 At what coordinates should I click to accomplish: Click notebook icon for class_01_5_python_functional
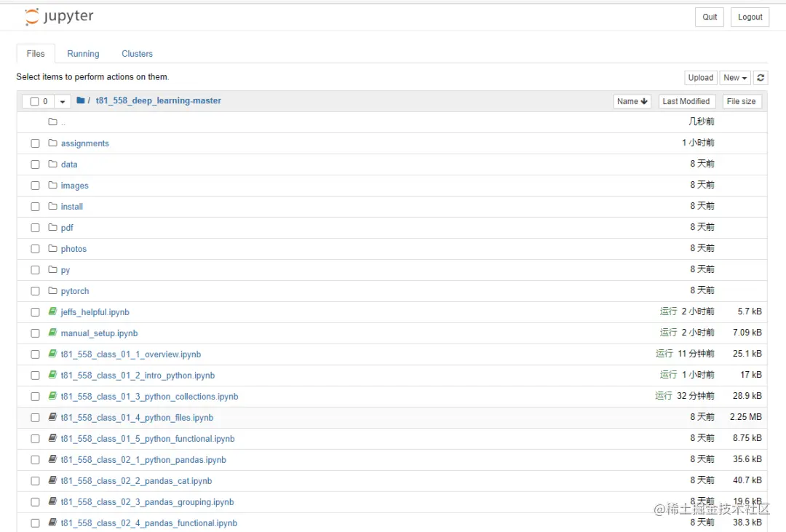(x=52, y=437)
